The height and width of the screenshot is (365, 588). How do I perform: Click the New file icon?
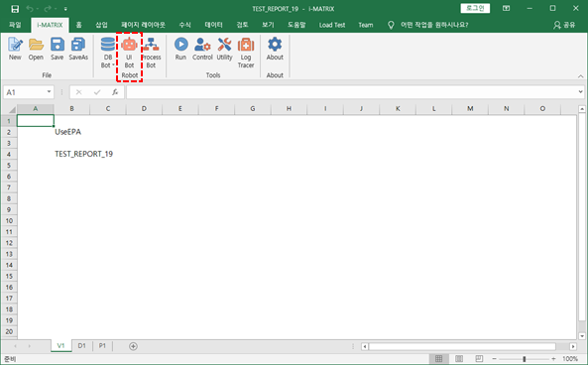tap(15, 49)
